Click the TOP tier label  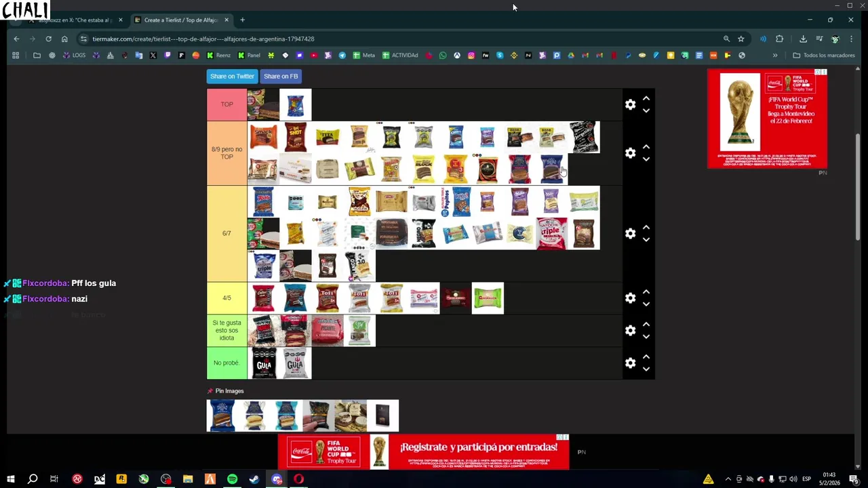(226, 104)
